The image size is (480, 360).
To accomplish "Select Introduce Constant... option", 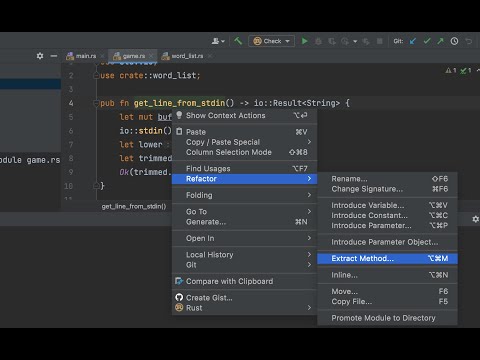I will tap(387, 215).
